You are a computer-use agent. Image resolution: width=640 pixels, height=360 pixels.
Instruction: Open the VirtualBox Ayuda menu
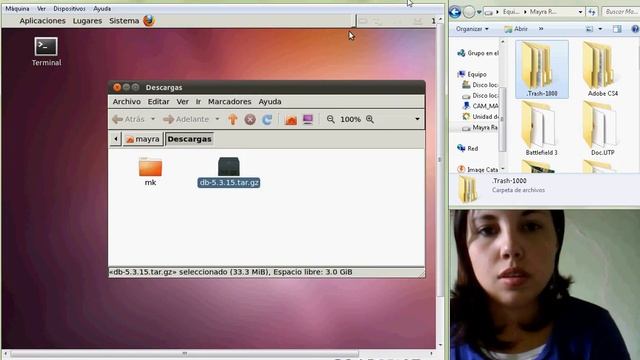click(102, 8)
